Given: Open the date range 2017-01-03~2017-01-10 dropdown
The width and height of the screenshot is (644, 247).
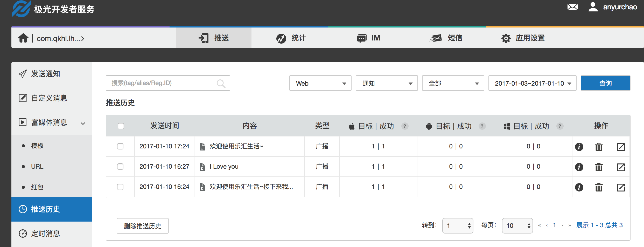Looking at the screenshot, I should coord(532,83).
